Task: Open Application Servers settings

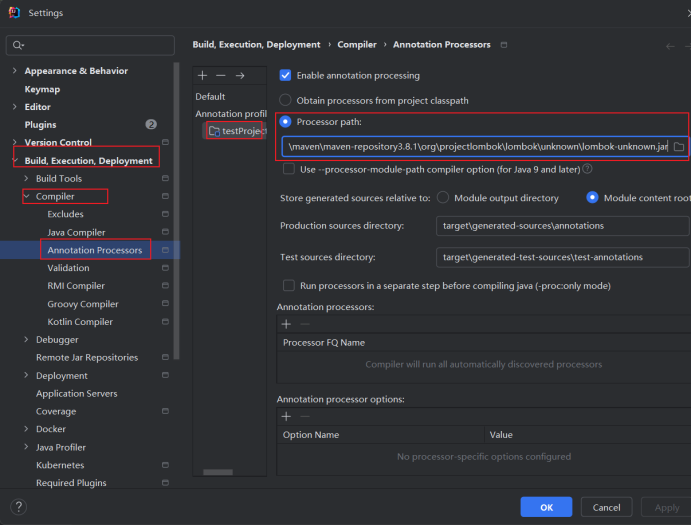Action: (x=77, y=393)
